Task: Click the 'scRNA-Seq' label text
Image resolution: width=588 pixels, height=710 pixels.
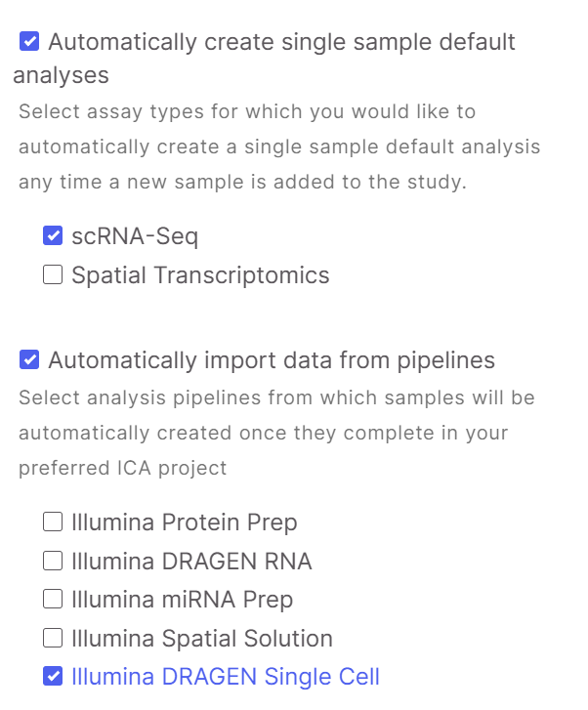Action: pos(135,235)
